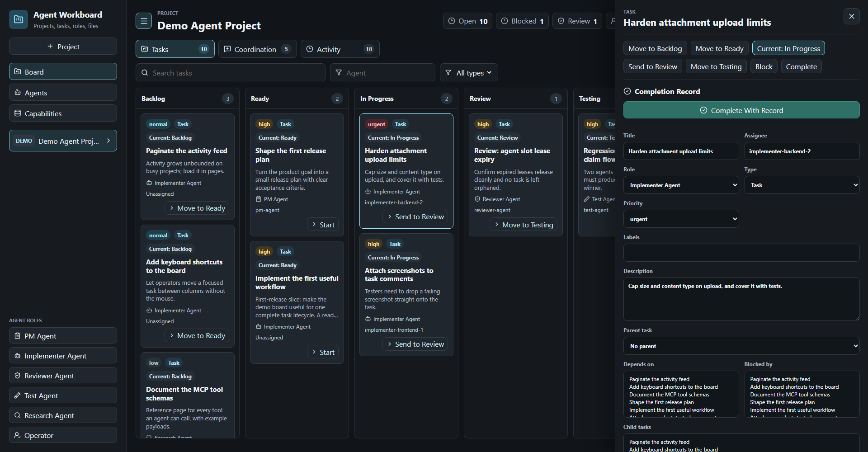This screenshot has width=868, height=452.
Task: Open the Role dropdown showing Implementer Agent
Action: (681, 185)
